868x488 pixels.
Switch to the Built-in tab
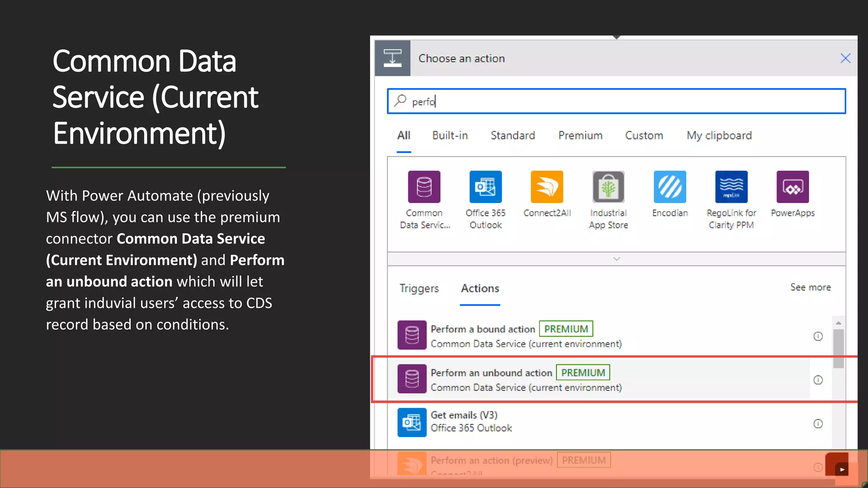click(x=450, y=136)
